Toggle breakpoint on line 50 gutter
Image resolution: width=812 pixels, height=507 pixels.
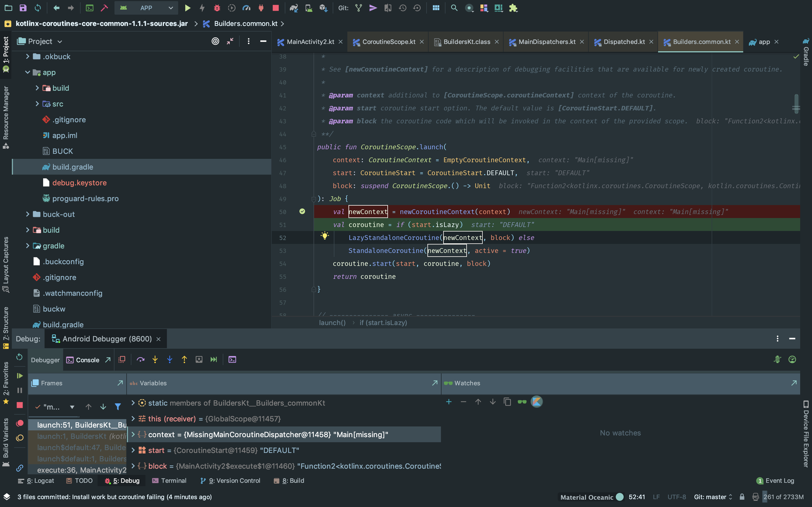302,211
